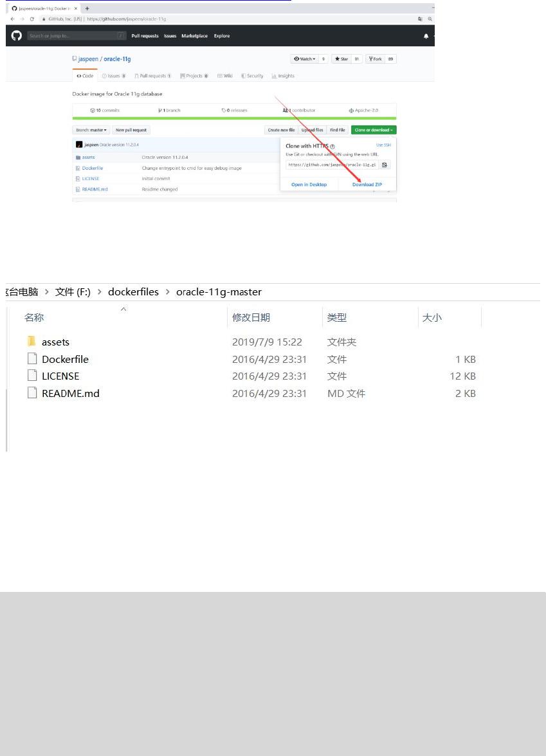Click the notifications bell icon
Screen dimensions: 546x756
click(x=426, y=36)
